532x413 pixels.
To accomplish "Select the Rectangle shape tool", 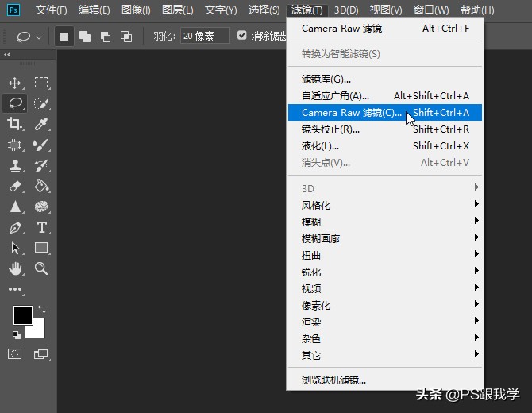I will pyautogui.click(x=41, y=248).
